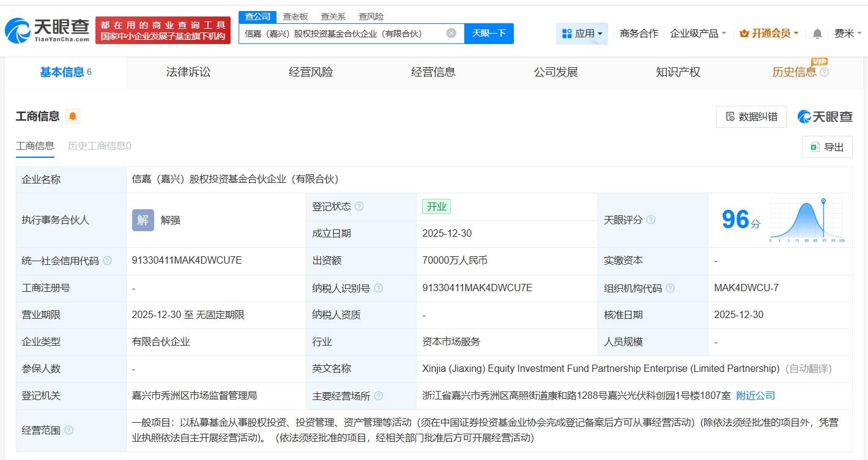The image size is (868, 460).
Task: Select the 查老板 search tab
Action: (x=295, y=17)
